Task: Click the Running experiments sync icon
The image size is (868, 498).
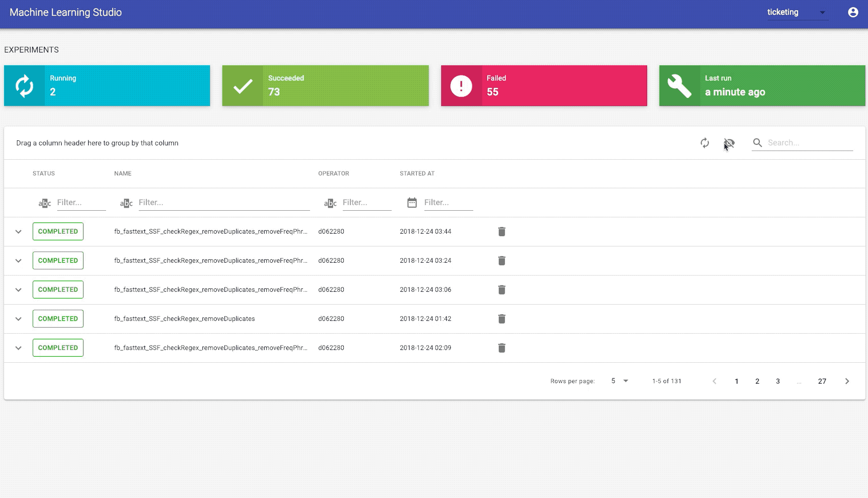Action: pyautogui.click(x=24, y=86)
